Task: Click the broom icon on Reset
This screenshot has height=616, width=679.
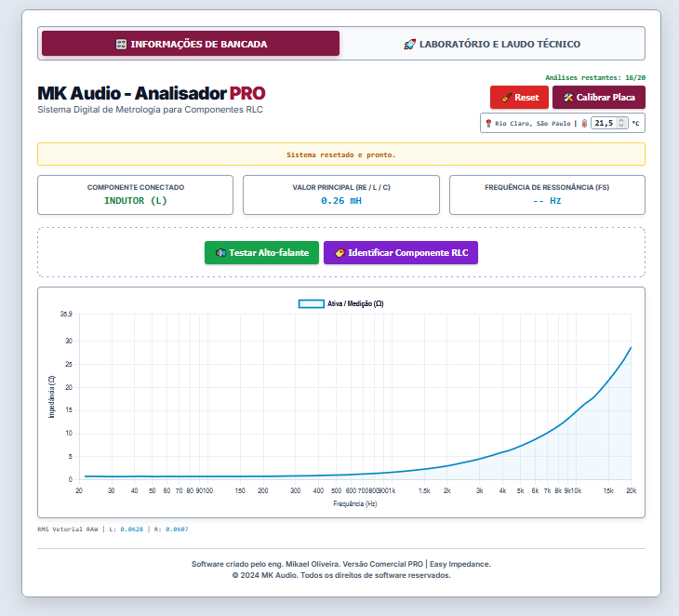Action: tap(506, 98)
